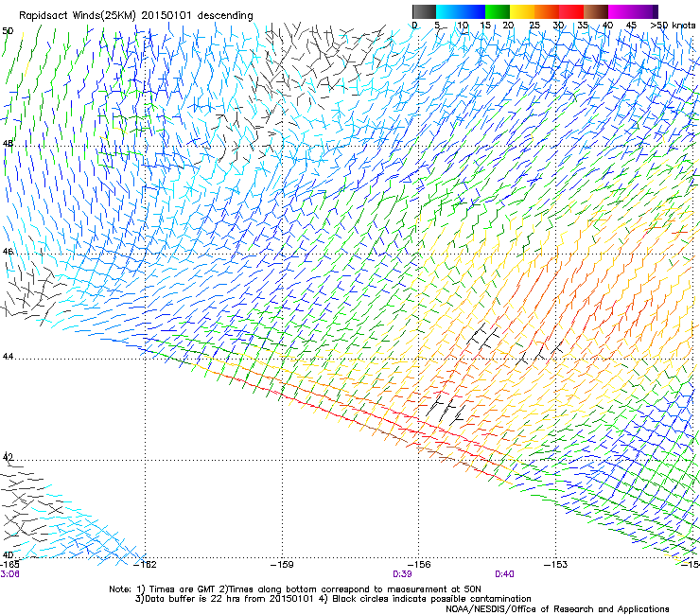
Task: Click the orange 25-30 knots legend swatch
Action: [x=547, y=11]
